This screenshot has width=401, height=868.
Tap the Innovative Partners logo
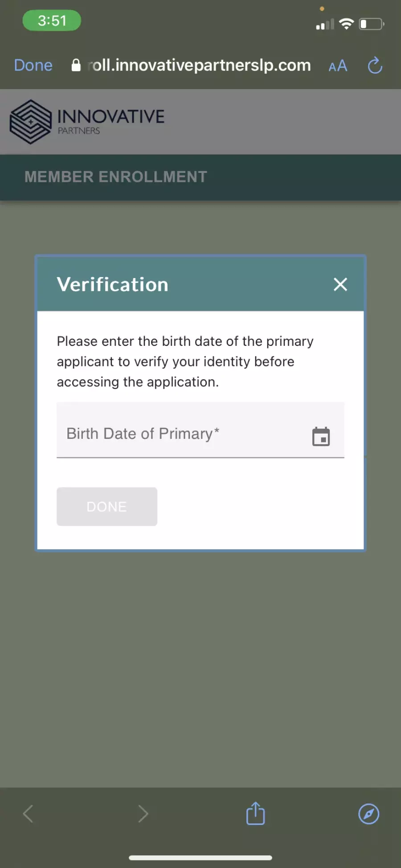[x=87, y=122]
